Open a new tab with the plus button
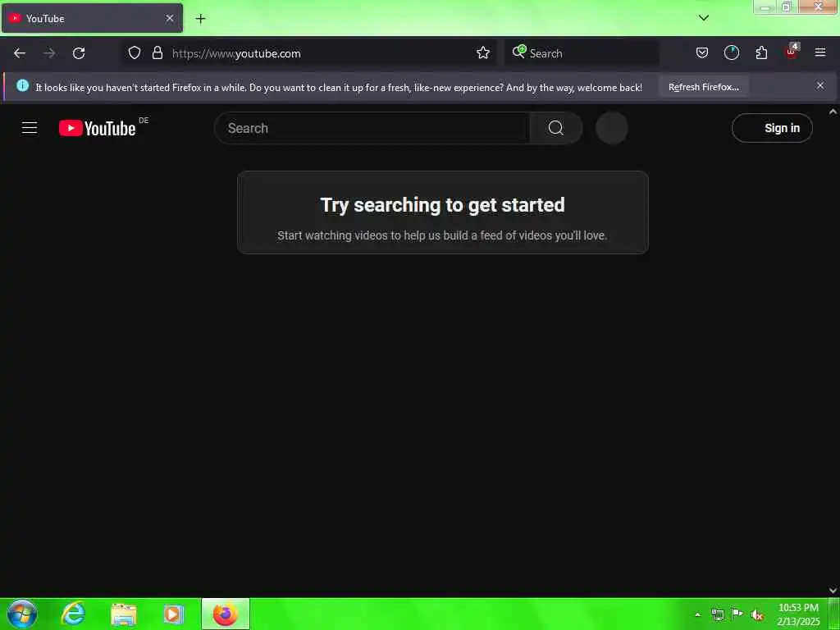This screenshot has height=630, width=840. point(200,19)
